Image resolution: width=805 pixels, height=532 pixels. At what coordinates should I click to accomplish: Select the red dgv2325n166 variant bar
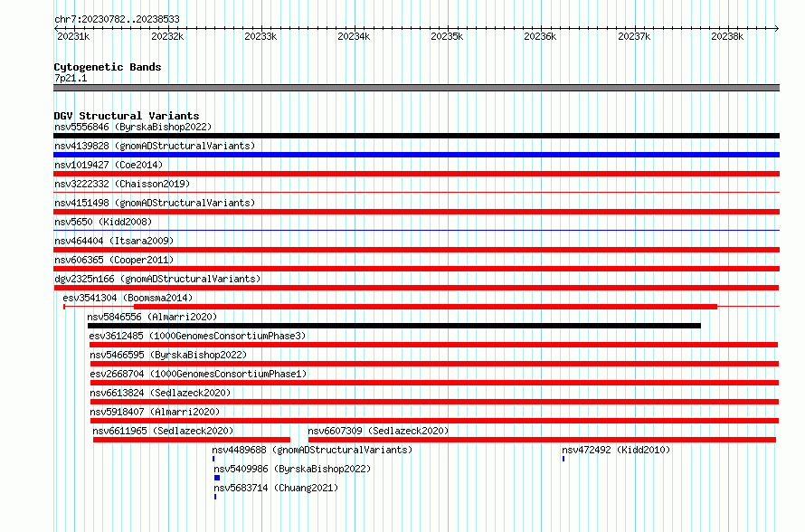click(x=416, y=288)
